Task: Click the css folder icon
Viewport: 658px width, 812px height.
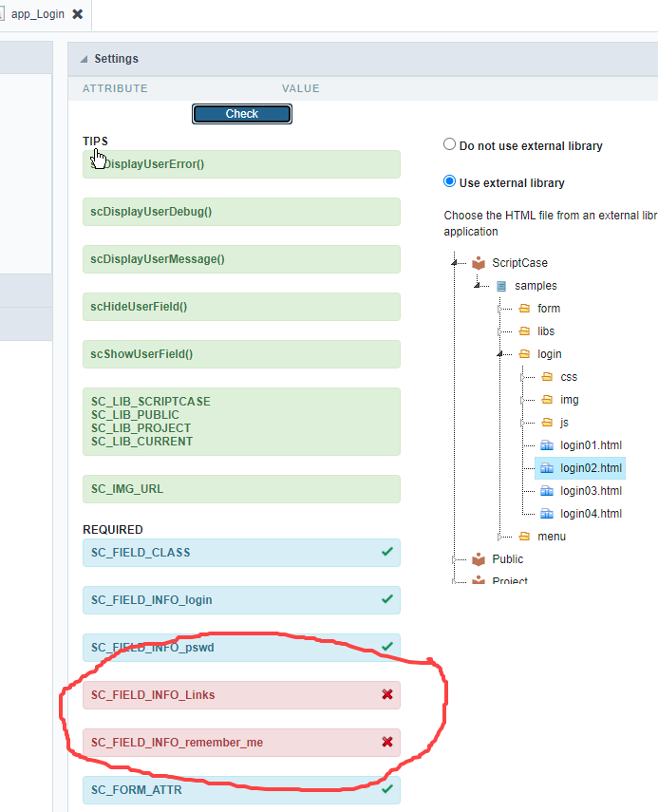Action: pyautogui.click(x=546, y=377)
